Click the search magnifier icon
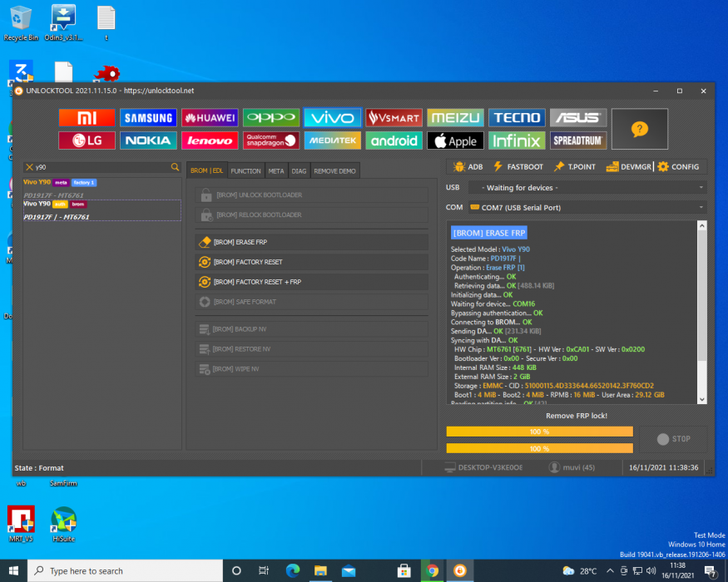The image size is (728, 582). 175,167
